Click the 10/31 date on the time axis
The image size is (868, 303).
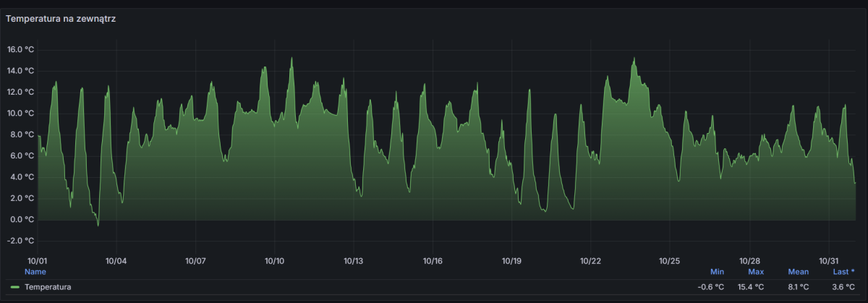827,260
